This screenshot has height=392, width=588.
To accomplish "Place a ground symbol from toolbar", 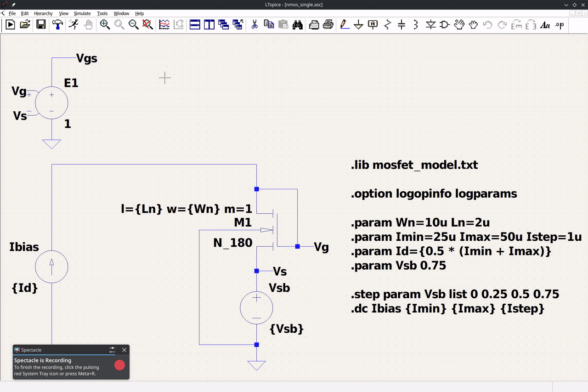I will [359, 25].
